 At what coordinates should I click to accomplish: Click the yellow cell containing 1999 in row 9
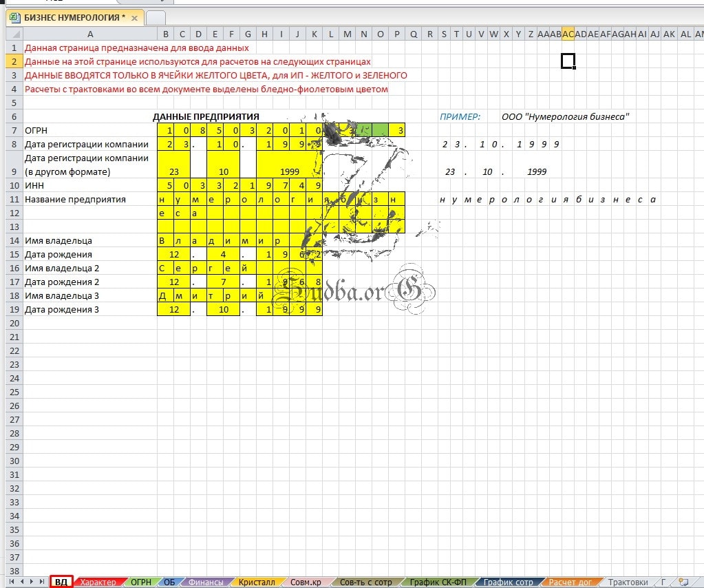pyautogui.click(x=289, y=171)
